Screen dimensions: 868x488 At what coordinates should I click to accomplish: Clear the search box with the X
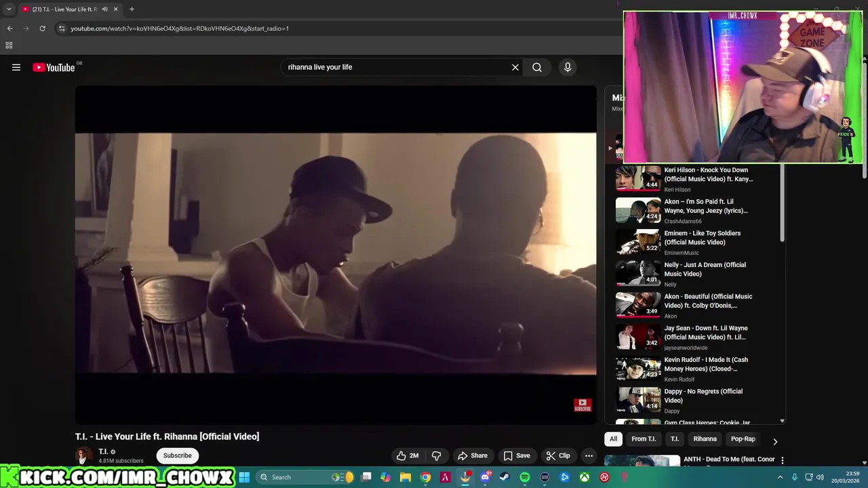point(515,67)
